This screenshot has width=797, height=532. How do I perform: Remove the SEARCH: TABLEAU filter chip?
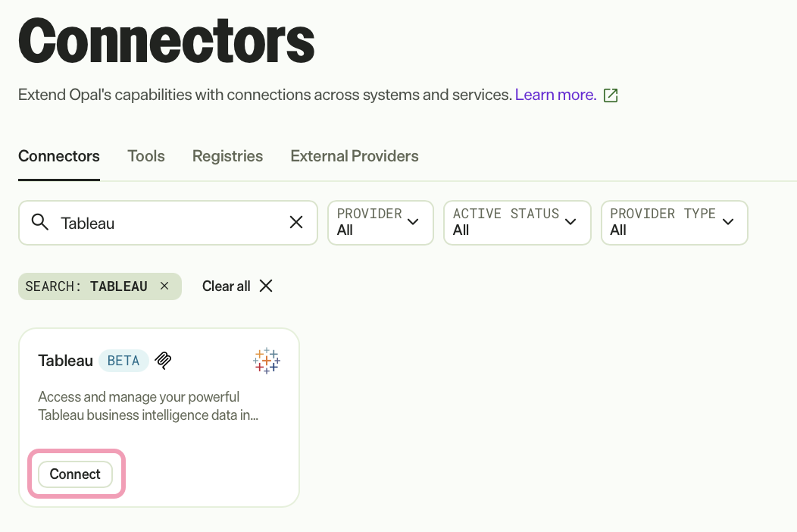(164, 286)
